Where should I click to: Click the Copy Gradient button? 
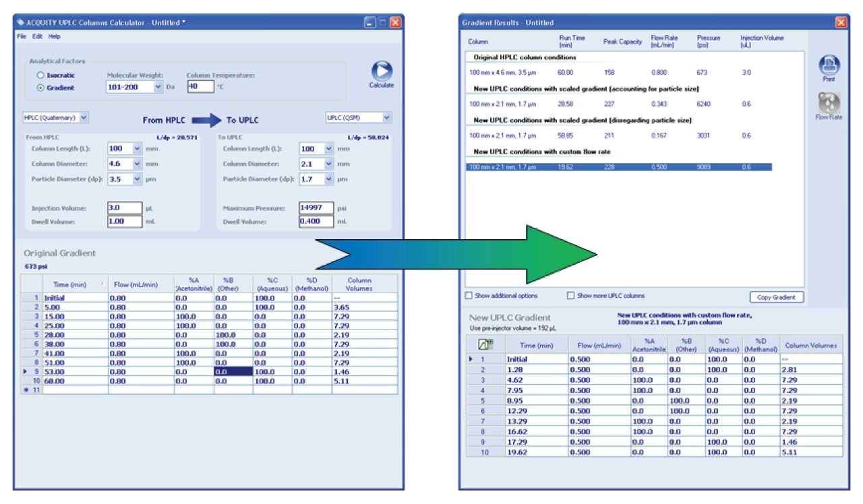(x=777, y=297)
